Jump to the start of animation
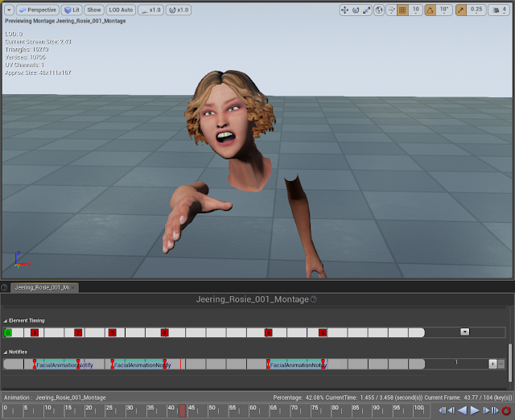Viewport: 515px width, 420px height. [x=442, y=410]
